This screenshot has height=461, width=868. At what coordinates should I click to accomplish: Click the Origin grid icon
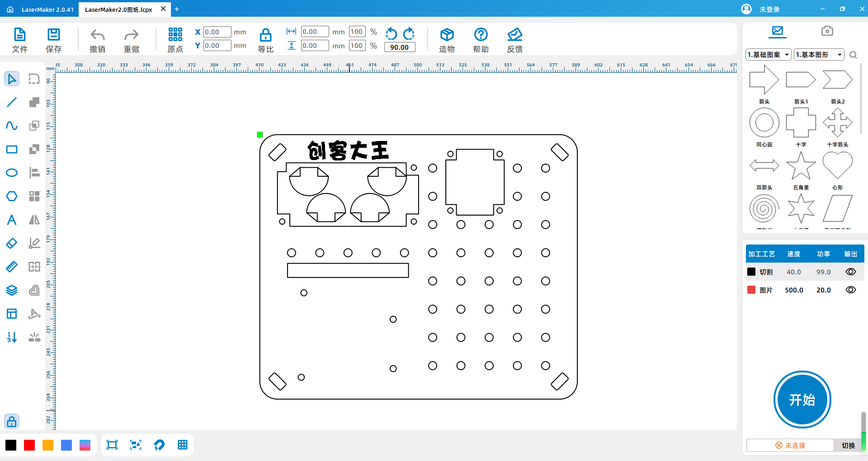pos(175,35)
